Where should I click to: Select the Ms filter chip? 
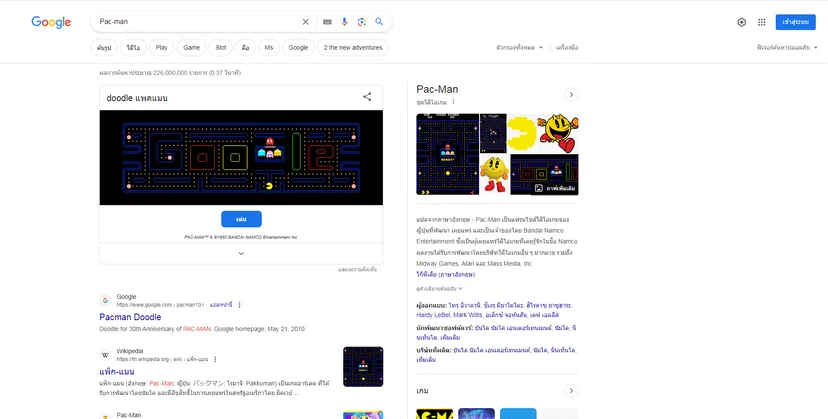click(269, 48)
